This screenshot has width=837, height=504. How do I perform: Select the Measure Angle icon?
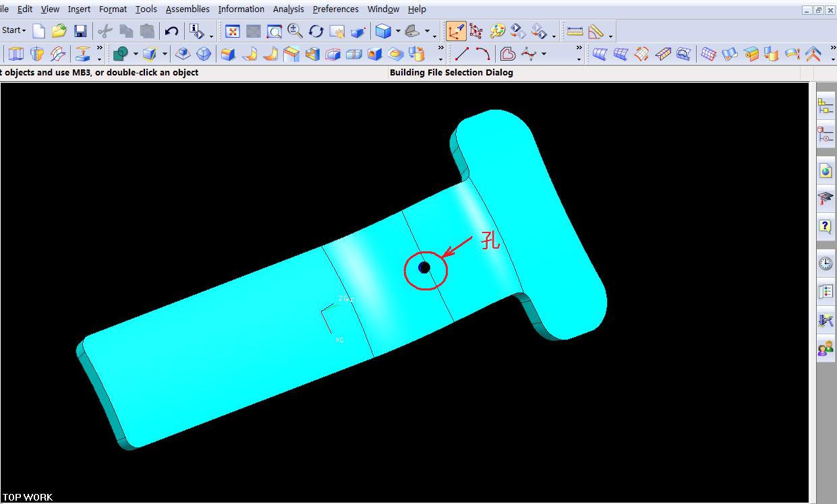pos(596,31)
